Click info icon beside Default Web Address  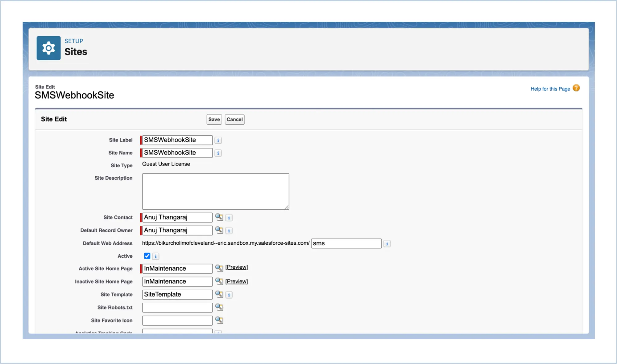tap(387, 244)
